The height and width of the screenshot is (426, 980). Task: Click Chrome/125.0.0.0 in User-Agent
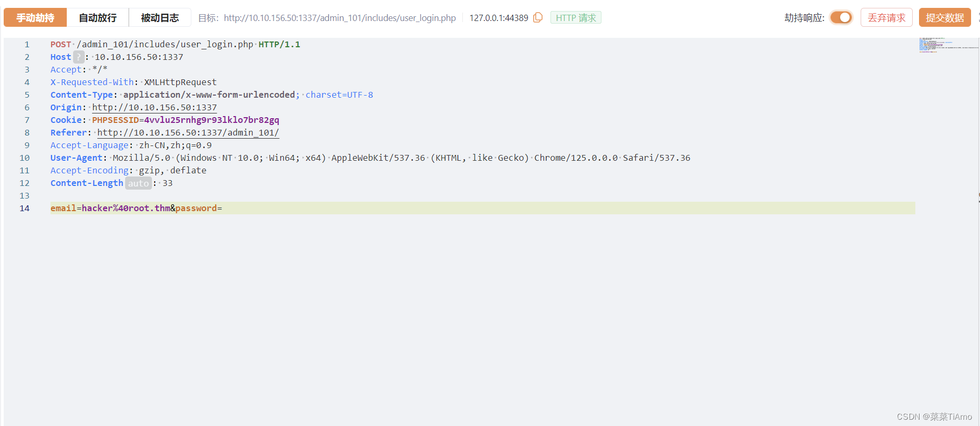tap(576, 158)
